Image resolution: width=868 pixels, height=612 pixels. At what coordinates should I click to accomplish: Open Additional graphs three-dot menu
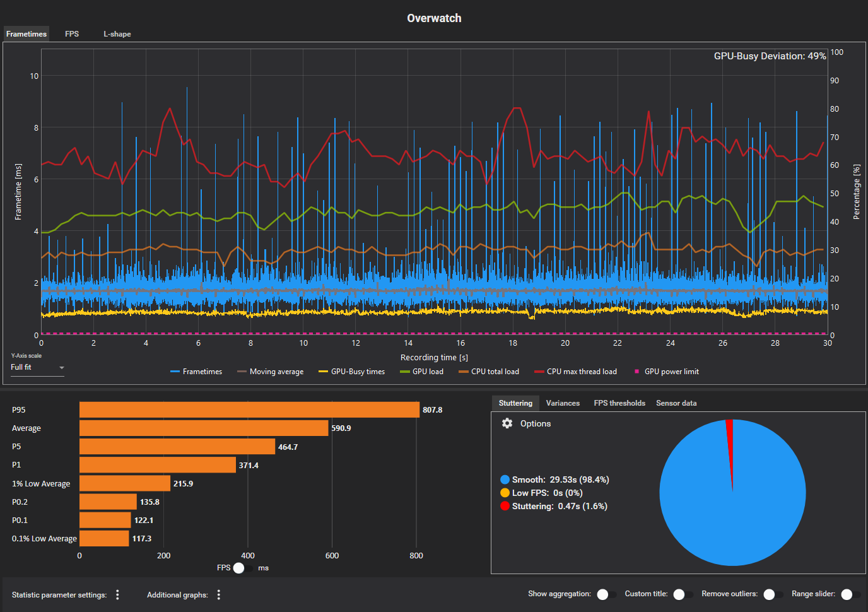click(x=219, y=595)
